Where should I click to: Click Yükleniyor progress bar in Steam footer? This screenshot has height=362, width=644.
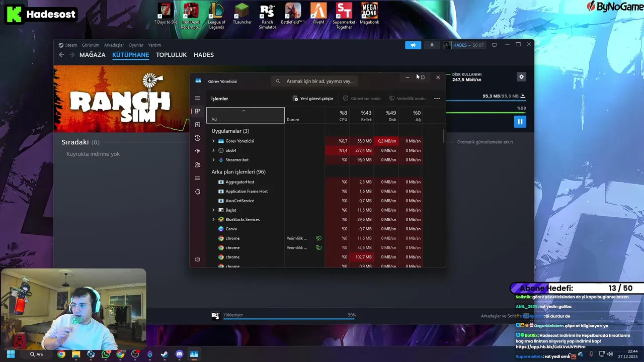(290, 319)
